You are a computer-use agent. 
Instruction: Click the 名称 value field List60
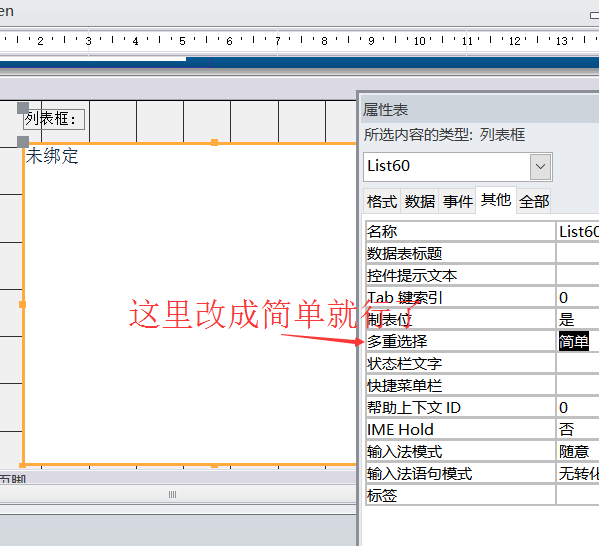pyautogui.click(x=578, y=232)
